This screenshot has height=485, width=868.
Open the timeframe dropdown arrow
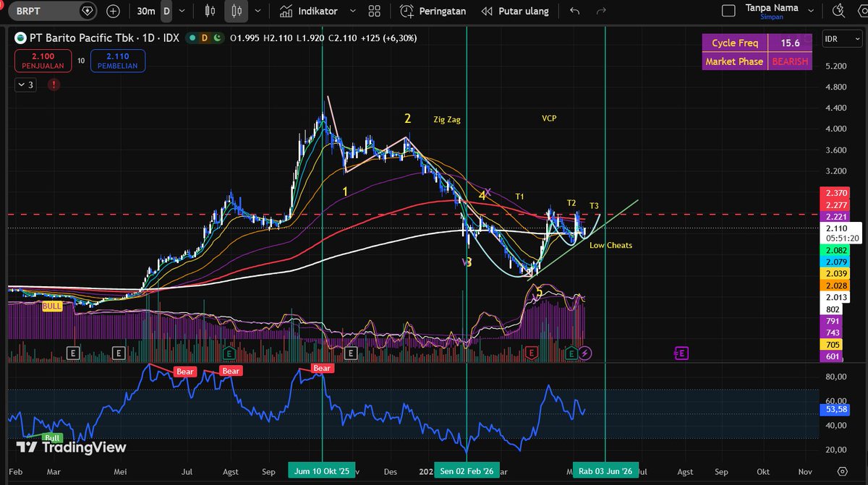[182, 11]
